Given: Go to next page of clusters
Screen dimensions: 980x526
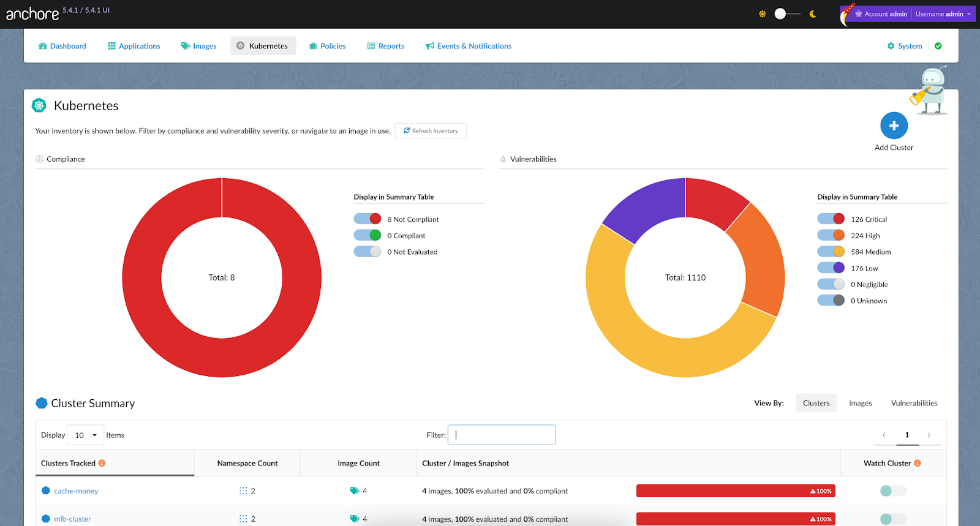Looking at the screenshot, I should tap(929, 435).
